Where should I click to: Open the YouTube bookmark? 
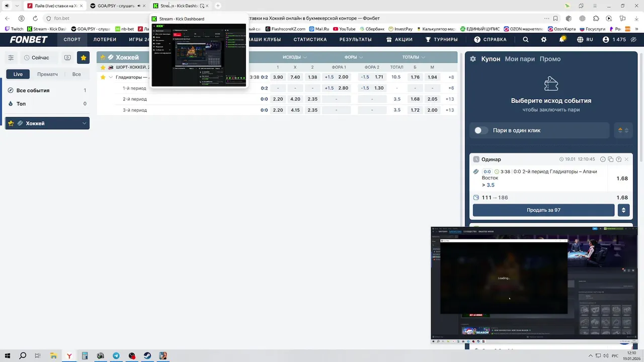[x=344, y=29]
